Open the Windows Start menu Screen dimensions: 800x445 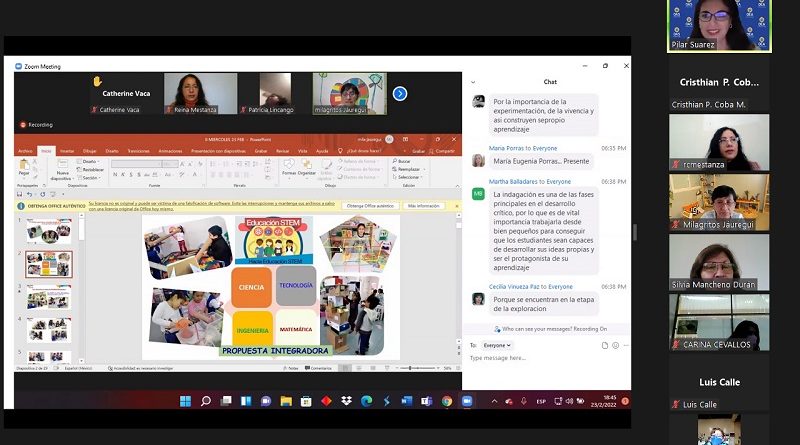click(186, 401)
